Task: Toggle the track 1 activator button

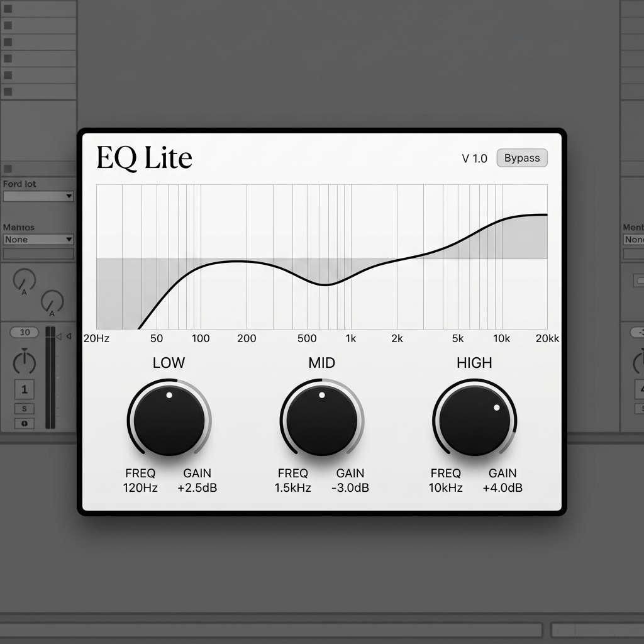Action: (x=25, y=389)
